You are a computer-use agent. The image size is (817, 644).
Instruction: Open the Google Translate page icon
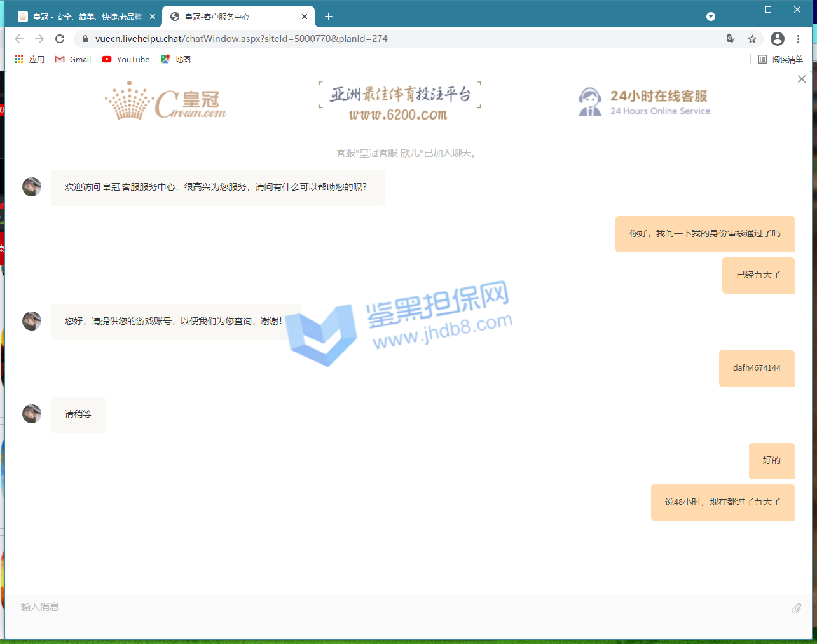pyautogui.click(x=732, y=39)
